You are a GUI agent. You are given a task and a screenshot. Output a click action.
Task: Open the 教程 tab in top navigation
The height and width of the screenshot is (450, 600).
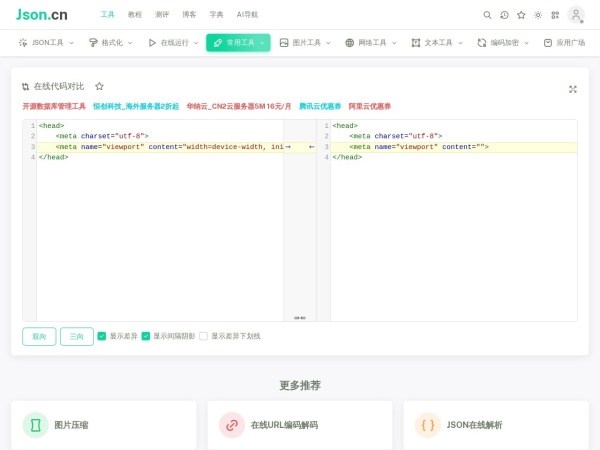135,15
